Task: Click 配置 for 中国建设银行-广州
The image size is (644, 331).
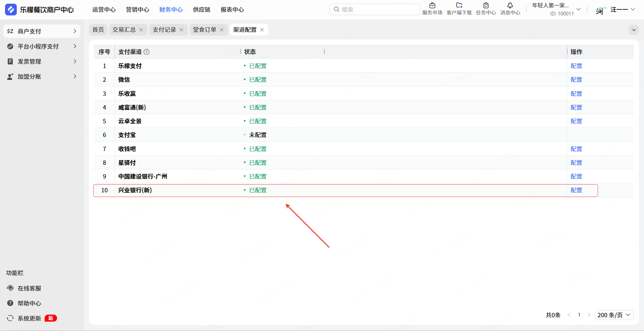Action: [x=576, y=177]
